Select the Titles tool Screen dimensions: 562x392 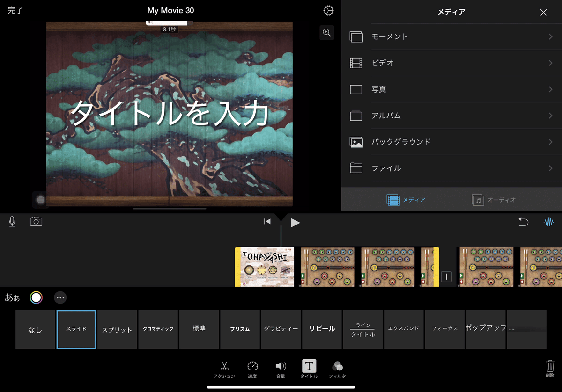(x=309, y=370)
